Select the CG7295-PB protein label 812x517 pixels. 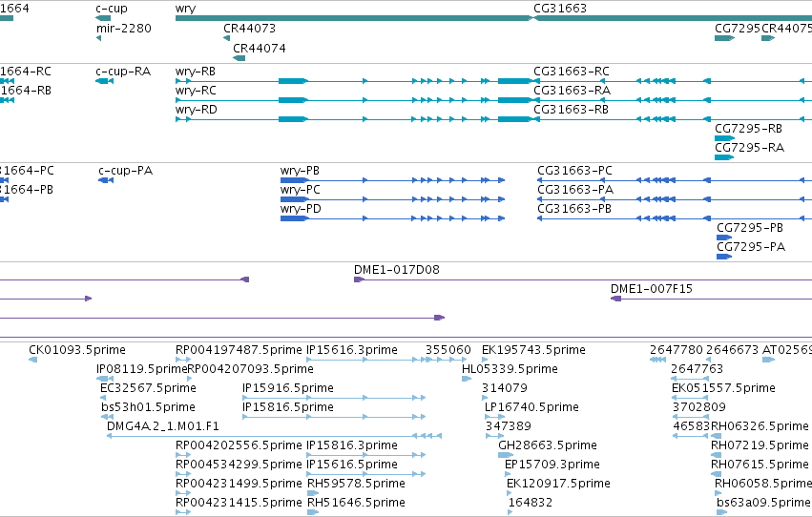(x=750, y=228)
